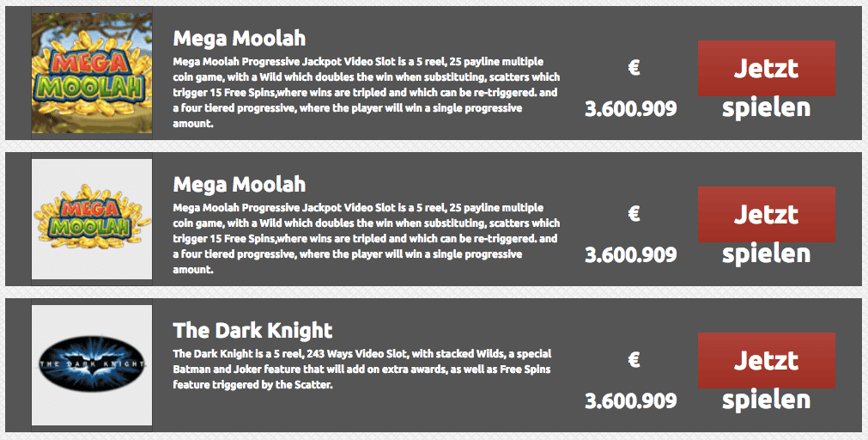This screenshot has height=440, width=868.
Task: Click The Dark Knight jackpot amount 3.600.909
Action: point(631,400)
